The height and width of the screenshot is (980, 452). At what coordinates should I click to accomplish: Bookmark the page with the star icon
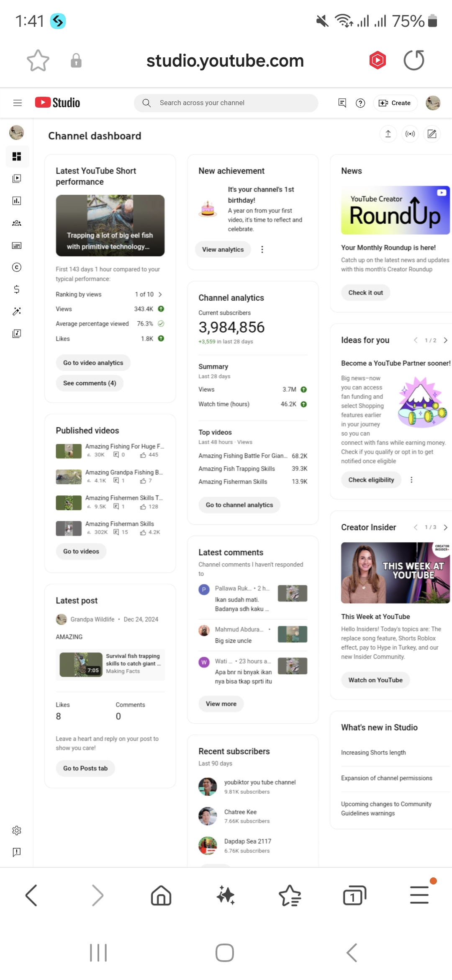coord(38,61)
